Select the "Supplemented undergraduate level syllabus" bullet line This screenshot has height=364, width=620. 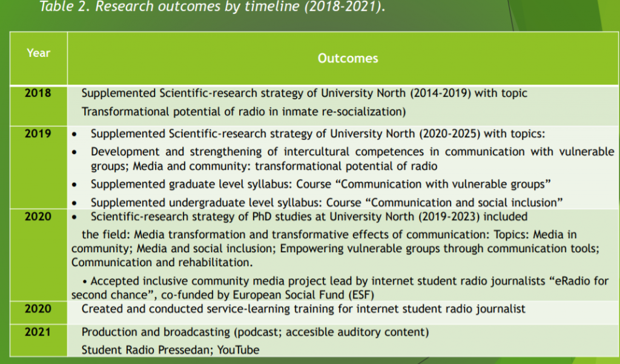click(x=326, y=203)
